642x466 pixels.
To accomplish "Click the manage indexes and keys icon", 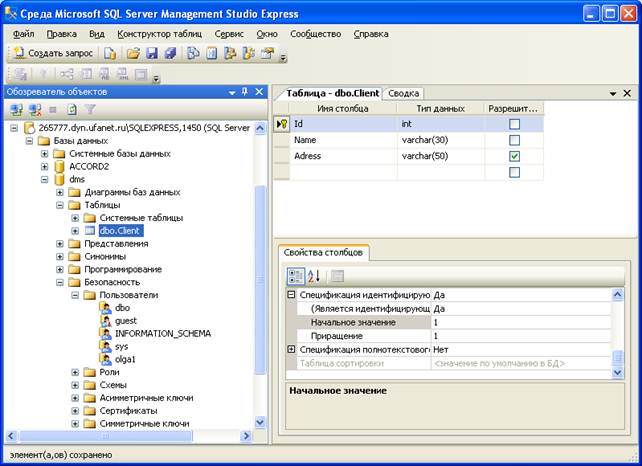I will [86, 74].
